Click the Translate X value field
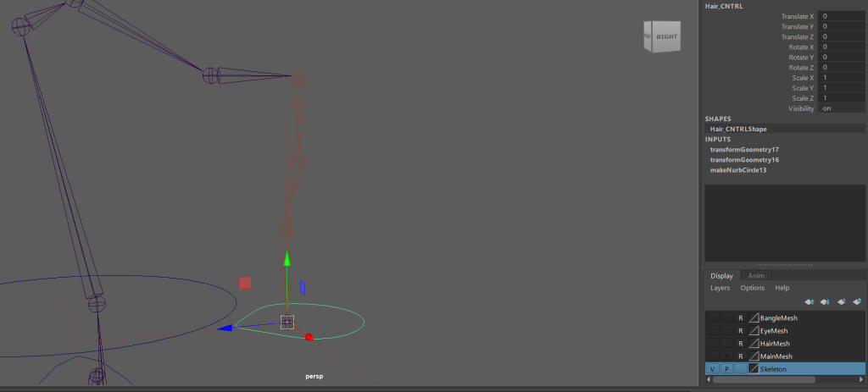The height and width of the screenshot is (392, 868). [x=841, y=16]
